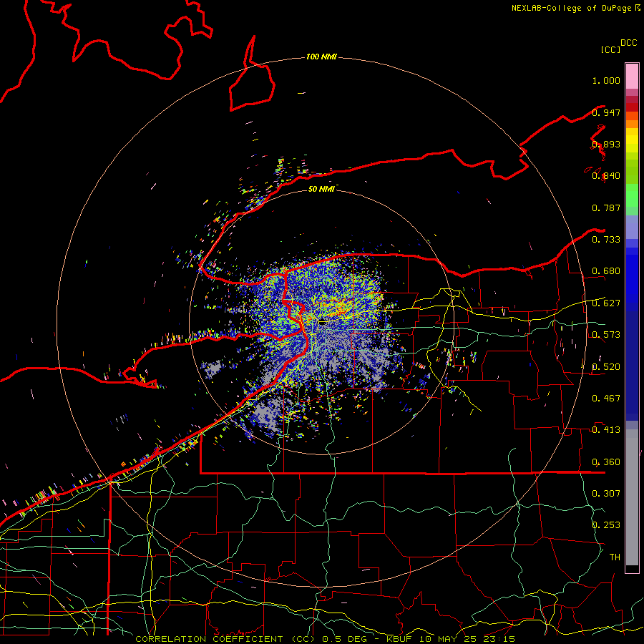Click the 0.307 scale value
The width and height of the screenshot is (644, 644).
[606, 494]
